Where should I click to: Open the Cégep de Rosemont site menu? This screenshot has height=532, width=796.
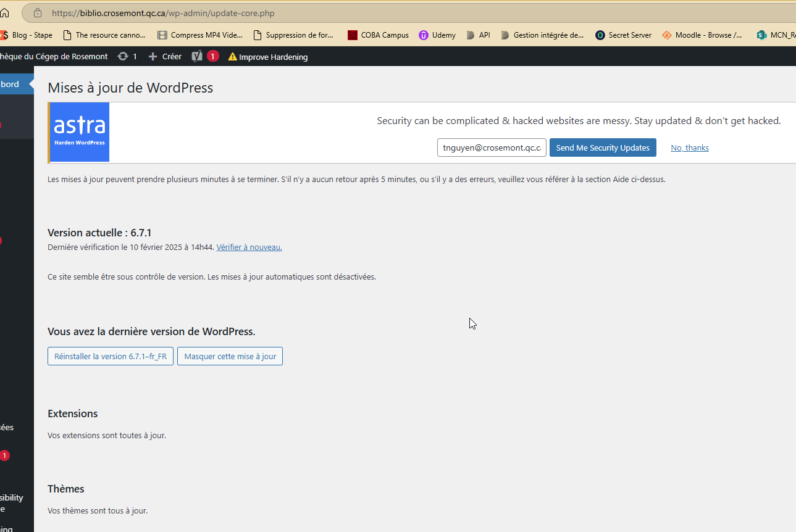[x=54, y=56]
